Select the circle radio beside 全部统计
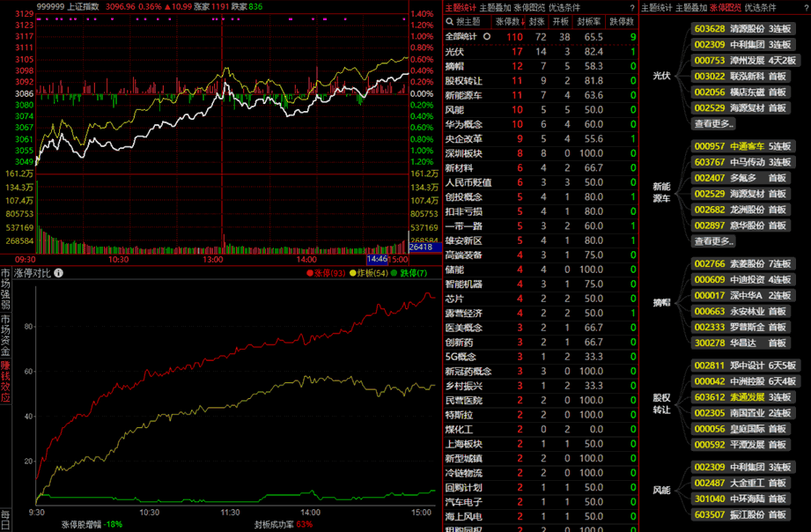This screenshot has height=532, width=811. [487, 37]
